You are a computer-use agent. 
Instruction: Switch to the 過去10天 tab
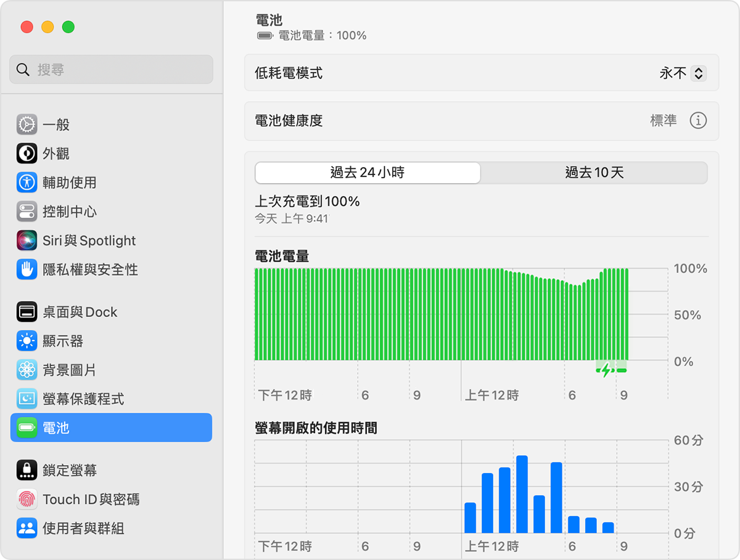click(x=594, y=173)
